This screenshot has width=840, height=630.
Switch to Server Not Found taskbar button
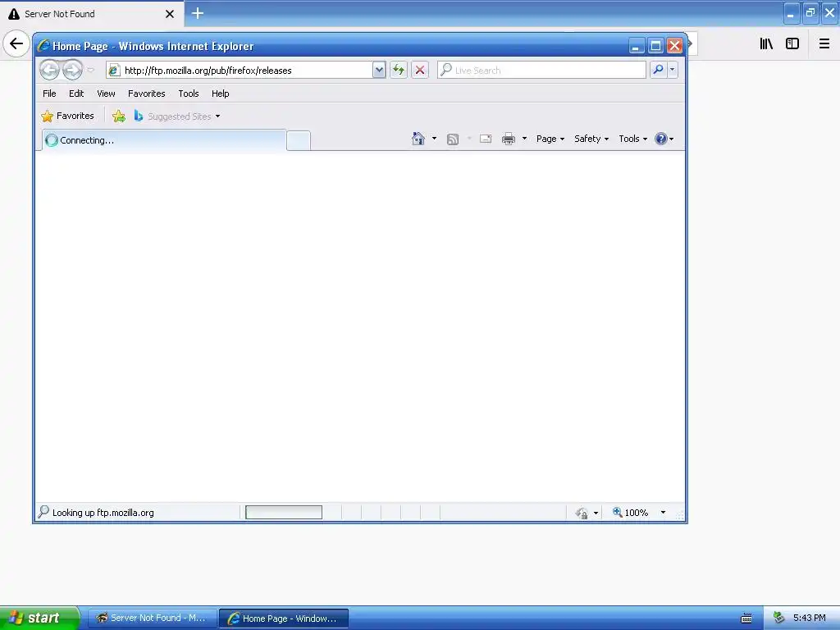pos(153,619)
